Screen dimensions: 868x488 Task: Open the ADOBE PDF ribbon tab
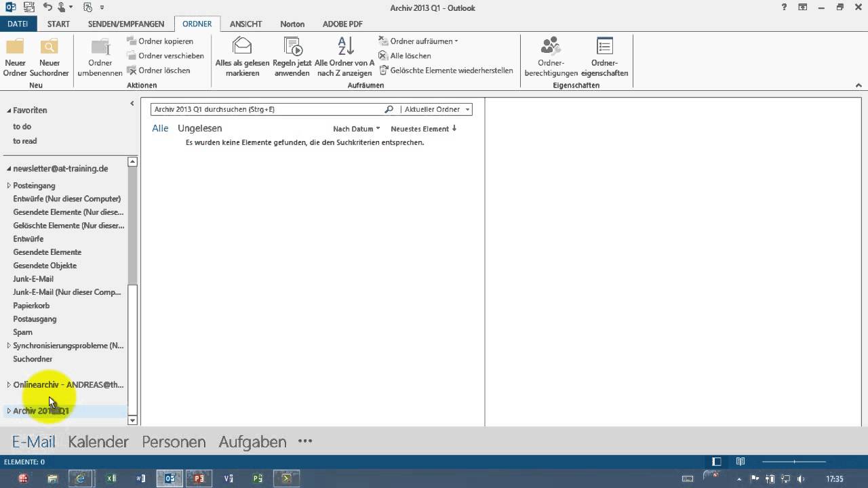342,24
